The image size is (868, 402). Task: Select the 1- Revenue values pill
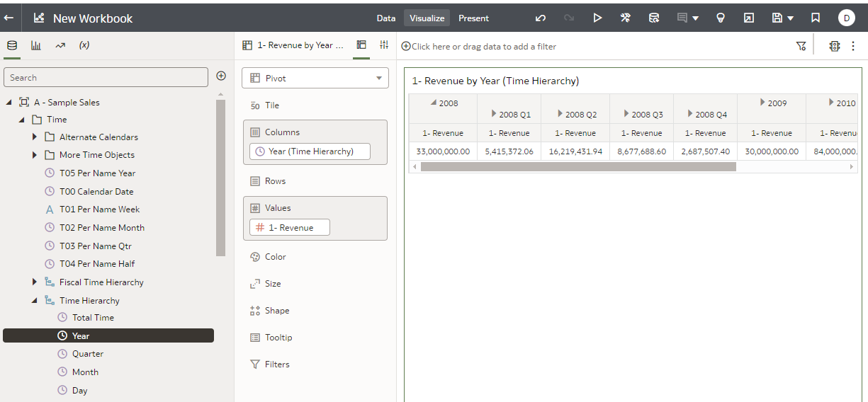click(290, 227)
